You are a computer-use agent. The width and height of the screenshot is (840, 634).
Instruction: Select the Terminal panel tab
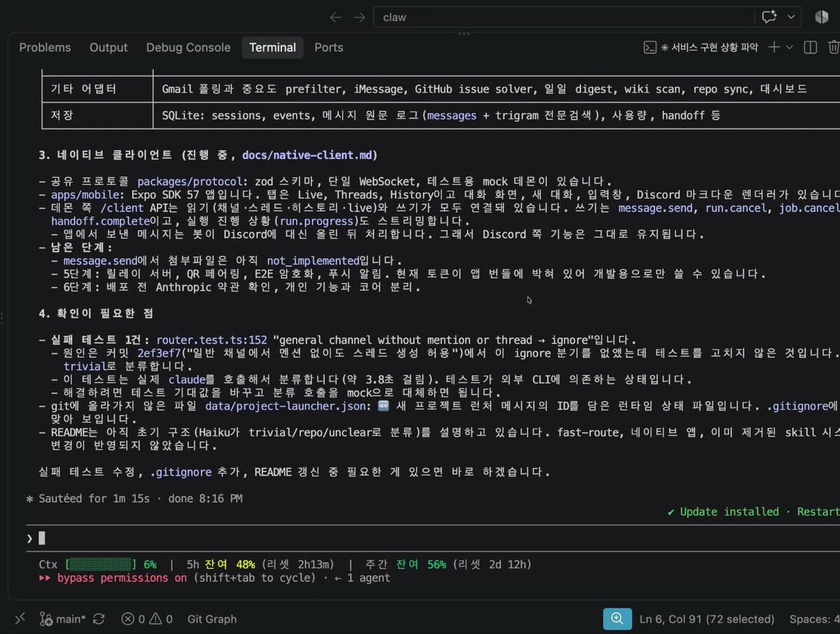[272, 48]
